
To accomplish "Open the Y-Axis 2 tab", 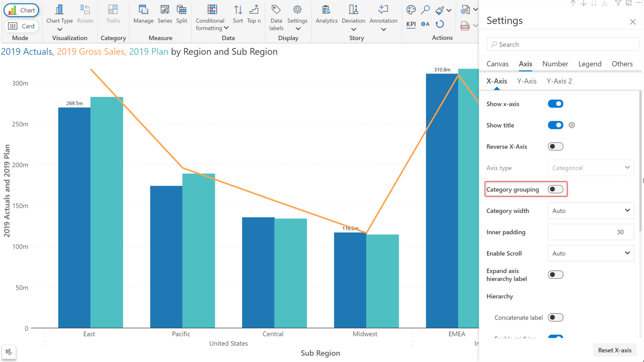I will [x=559, y=81].
